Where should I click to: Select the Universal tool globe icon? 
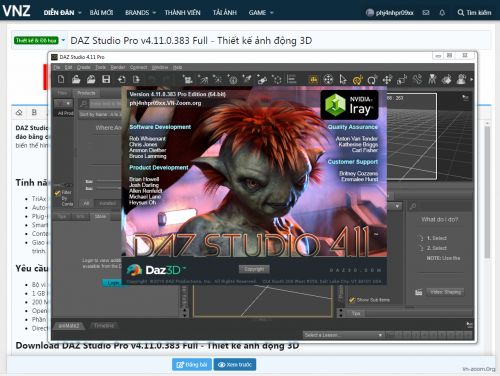pyautogui.click(x=328, y=79)
